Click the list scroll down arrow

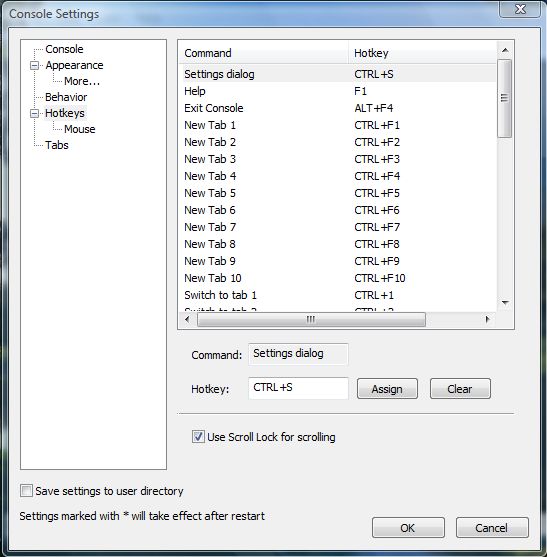pos(505,303)
